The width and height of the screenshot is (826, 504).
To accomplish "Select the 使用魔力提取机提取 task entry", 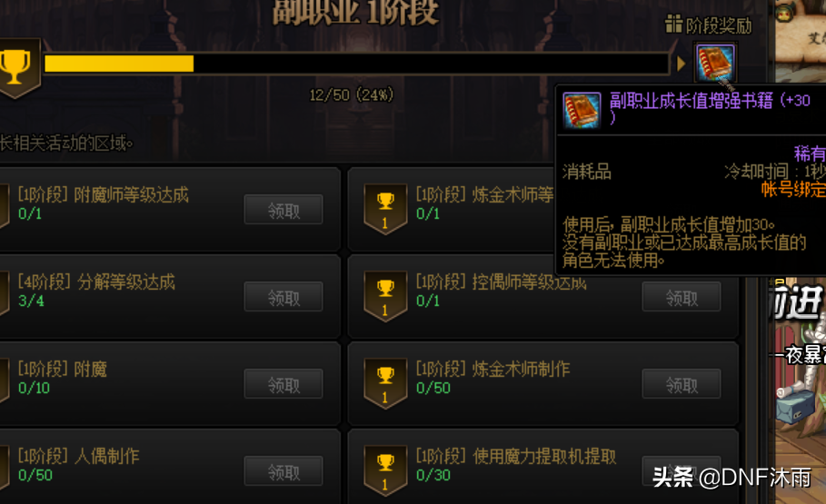I will coord(543,467).
